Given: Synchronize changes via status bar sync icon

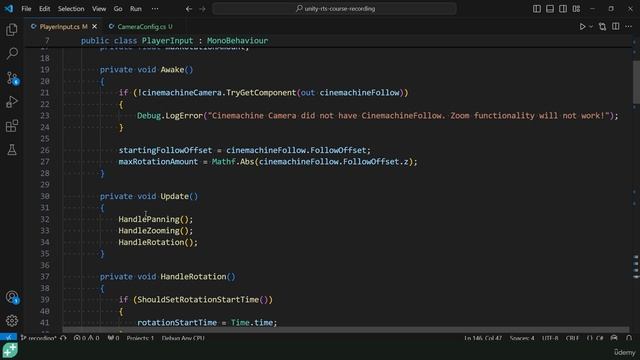Looking at the screenshot, I should tap(63, 338).
